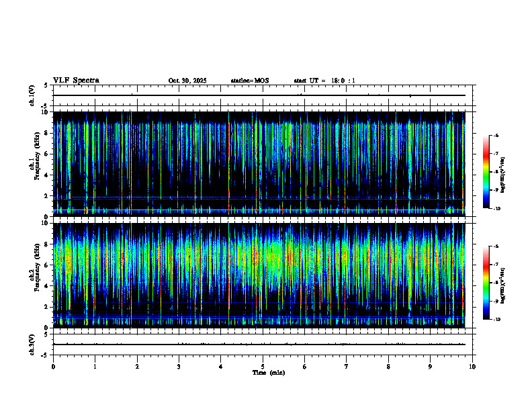Click the 'VLF Spectra' plot title
The width and height of the screenshot is (532, 411).
(x=76, y=81)
